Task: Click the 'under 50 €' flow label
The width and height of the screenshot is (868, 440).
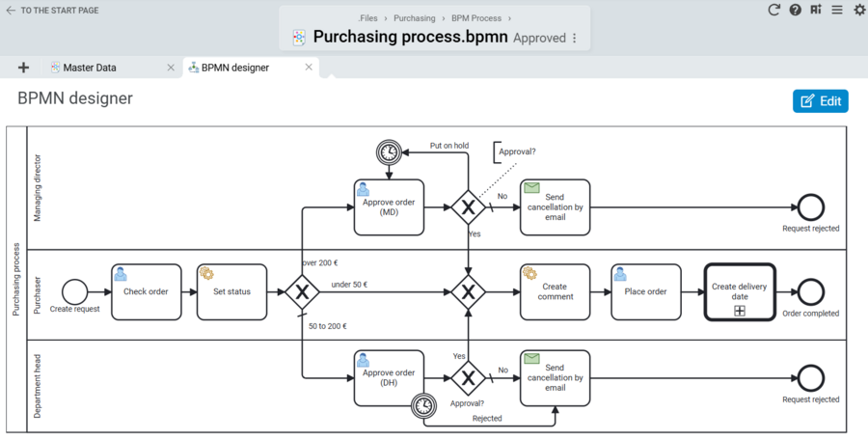Action: pyautogui.click(x=349, y=285)
